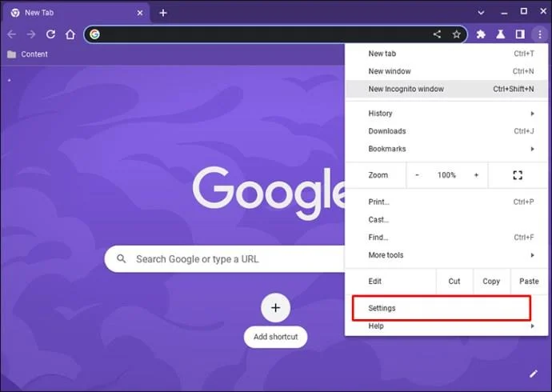Open the Chrome Labs flask icon
Viewport: 552px width, 392px height.
tap(500, 34)
